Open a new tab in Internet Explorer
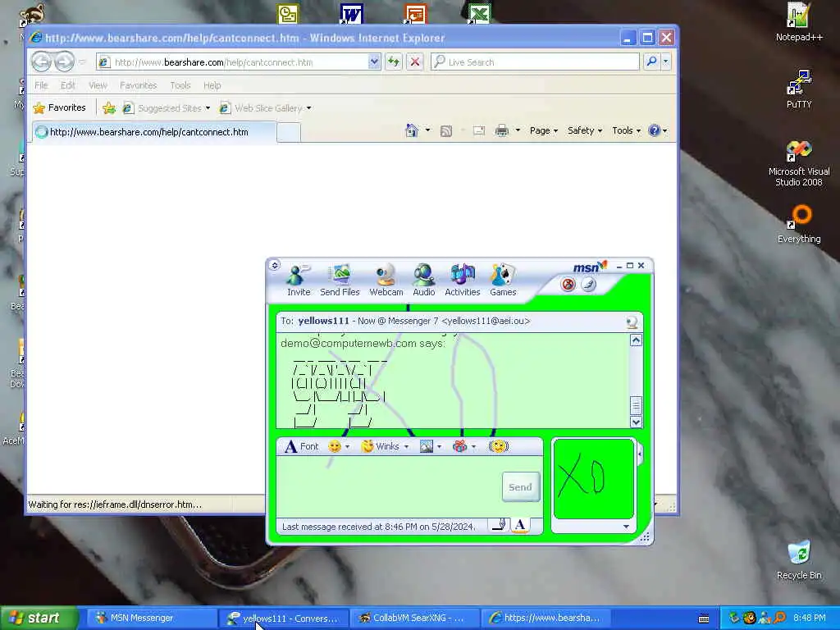This screenshot has height=630, width=840. (x=289, y=132)
